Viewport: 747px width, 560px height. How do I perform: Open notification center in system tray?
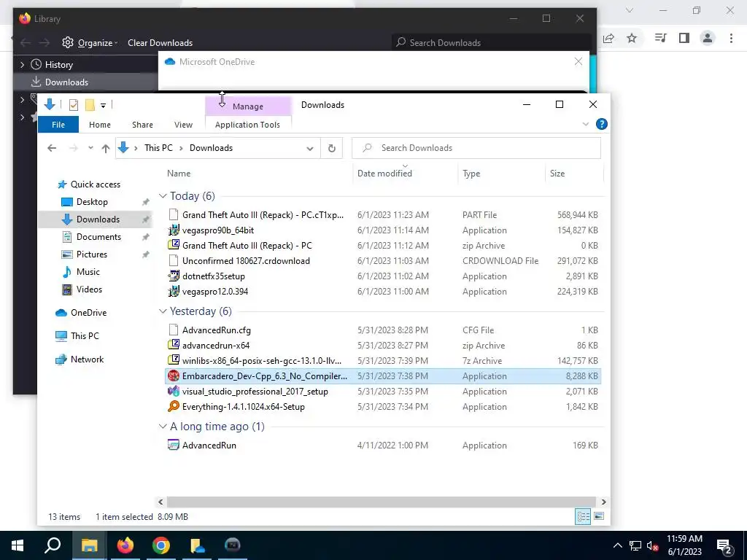pyautogui.click(x=724, y=545)
